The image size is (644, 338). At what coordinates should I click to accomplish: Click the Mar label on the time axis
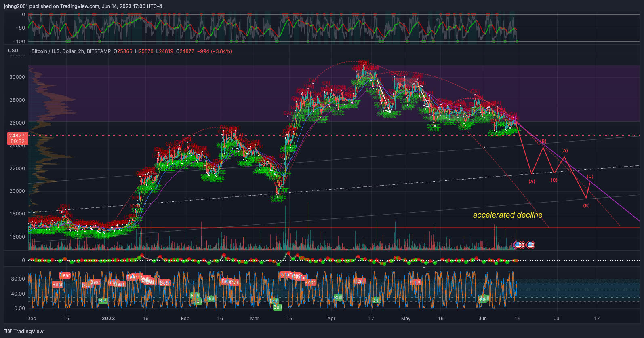(x=255, y=319)
